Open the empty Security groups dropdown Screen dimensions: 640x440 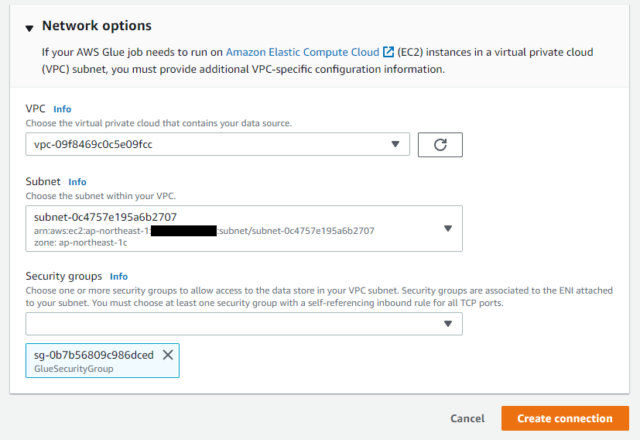(x=244, y=324)
